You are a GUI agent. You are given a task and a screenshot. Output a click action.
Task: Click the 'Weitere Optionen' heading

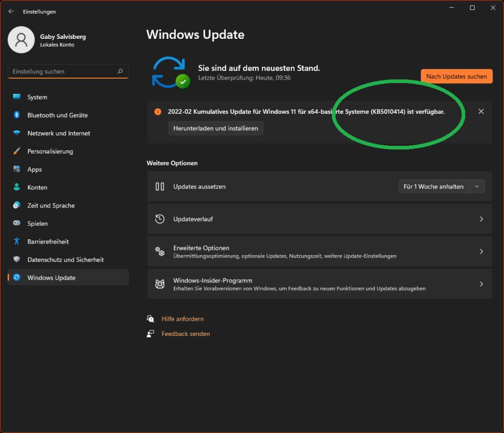[172, 163]
